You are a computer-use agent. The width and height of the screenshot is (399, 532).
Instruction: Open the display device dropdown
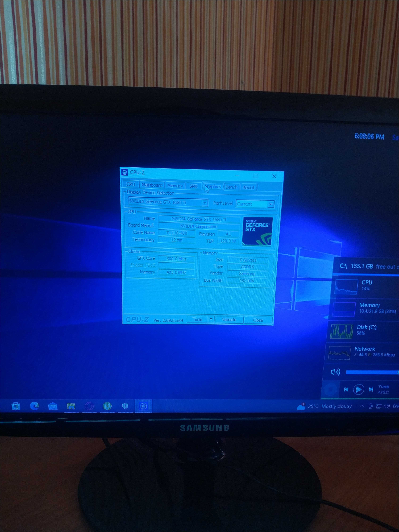(168, 202)
